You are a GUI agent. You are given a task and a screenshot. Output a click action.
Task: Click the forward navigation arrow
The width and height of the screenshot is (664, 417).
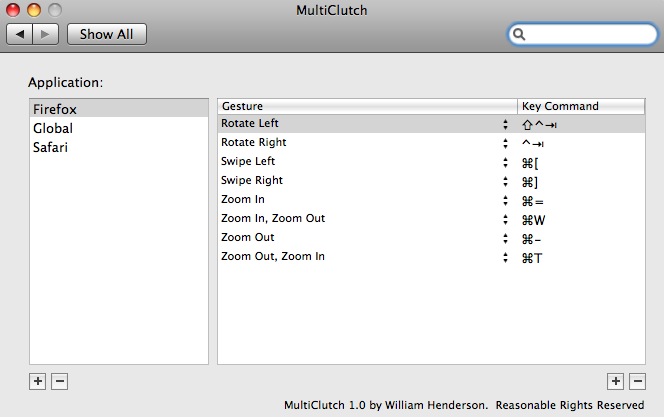pos(46,34)
